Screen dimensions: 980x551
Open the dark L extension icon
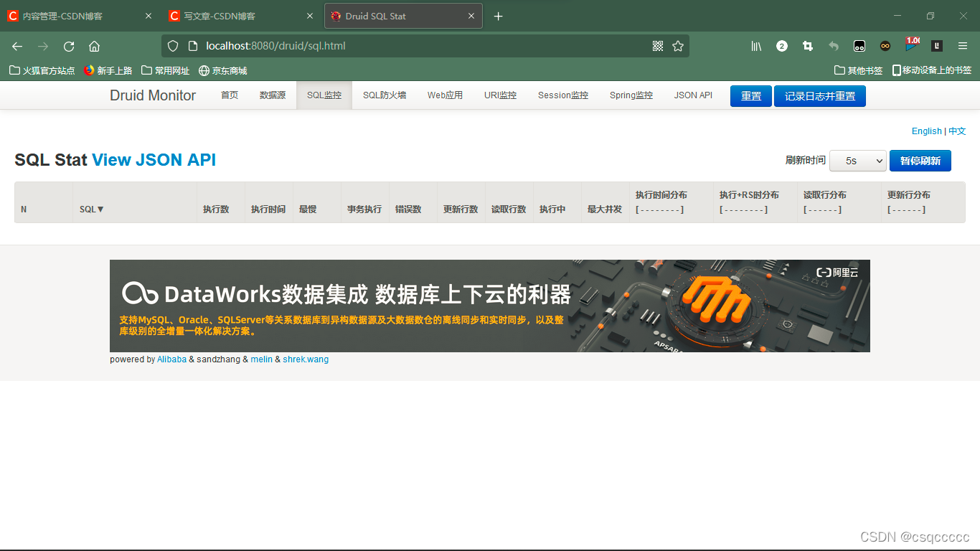coord(936,45)
